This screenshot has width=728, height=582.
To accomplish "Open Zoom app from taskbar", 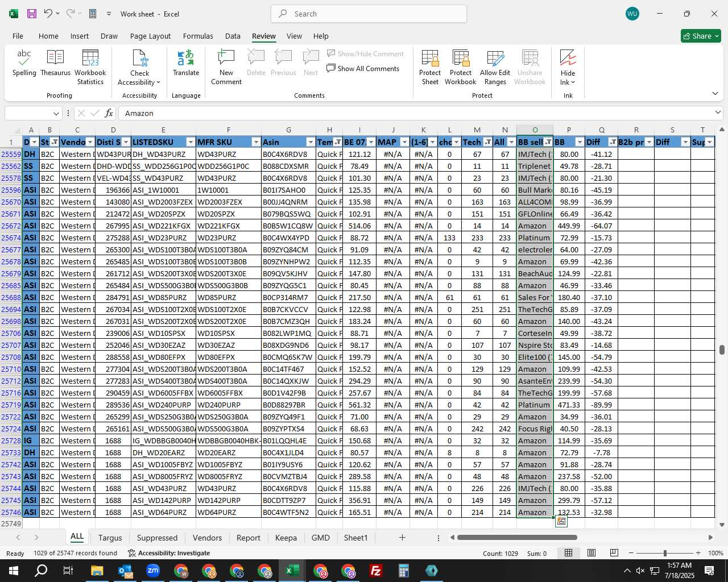I will (x=153, y=571).
